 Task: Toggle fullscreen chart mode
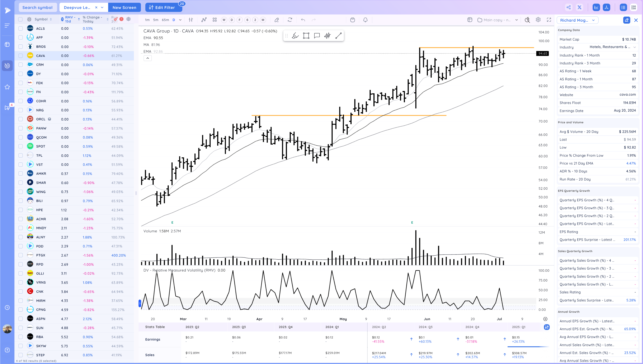tap(549, 20)
